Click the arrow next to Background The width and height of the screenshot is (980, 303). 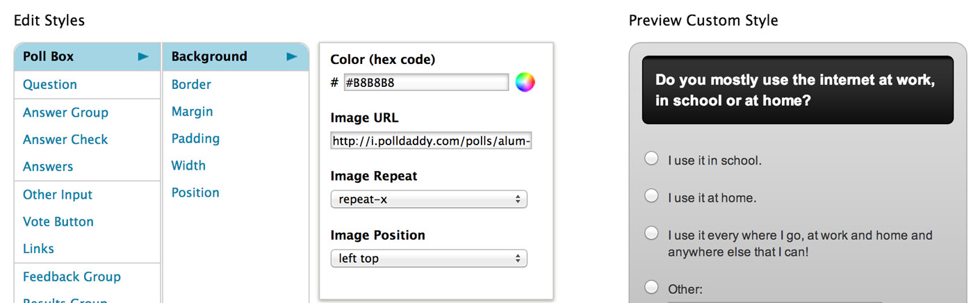tap(292, 57)
